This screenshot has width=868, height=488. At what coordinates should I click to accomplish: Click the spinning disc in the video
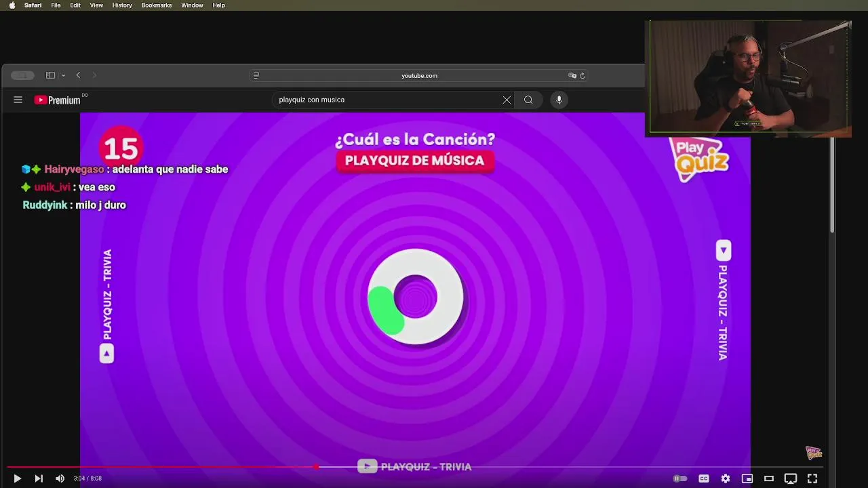pos(416,296)
